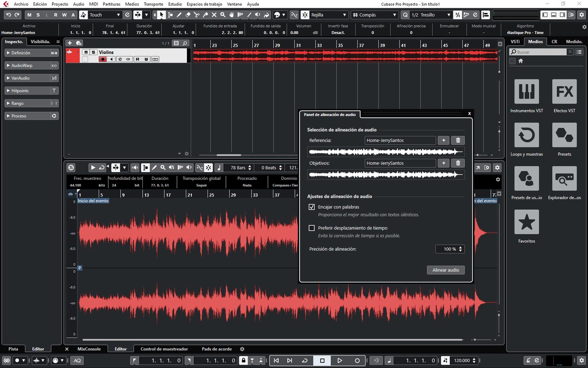The image size is (588, 368).
Task: Switch to the VSTi tab
Action: pos(515,41)
